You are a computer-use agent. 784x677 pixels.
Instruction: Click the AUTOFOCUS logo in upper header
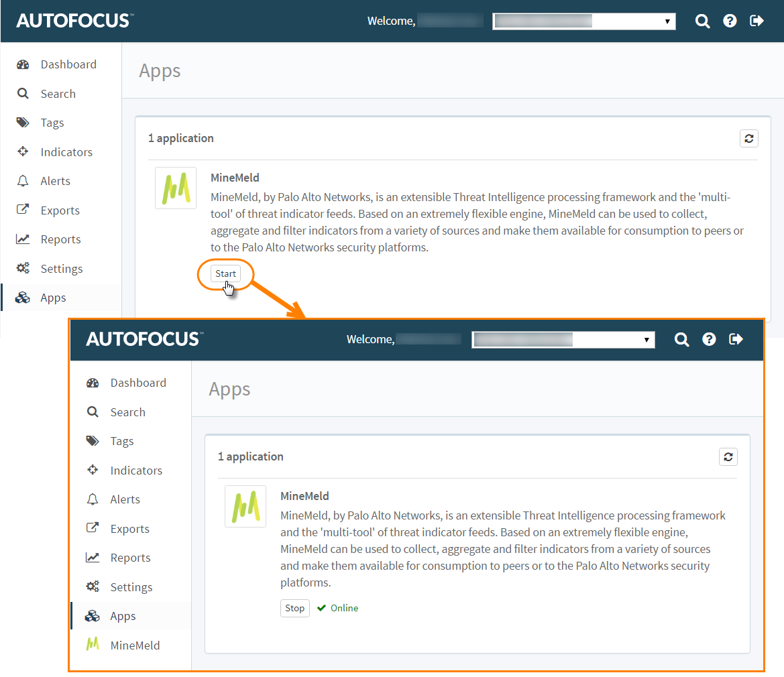point(75,21)
